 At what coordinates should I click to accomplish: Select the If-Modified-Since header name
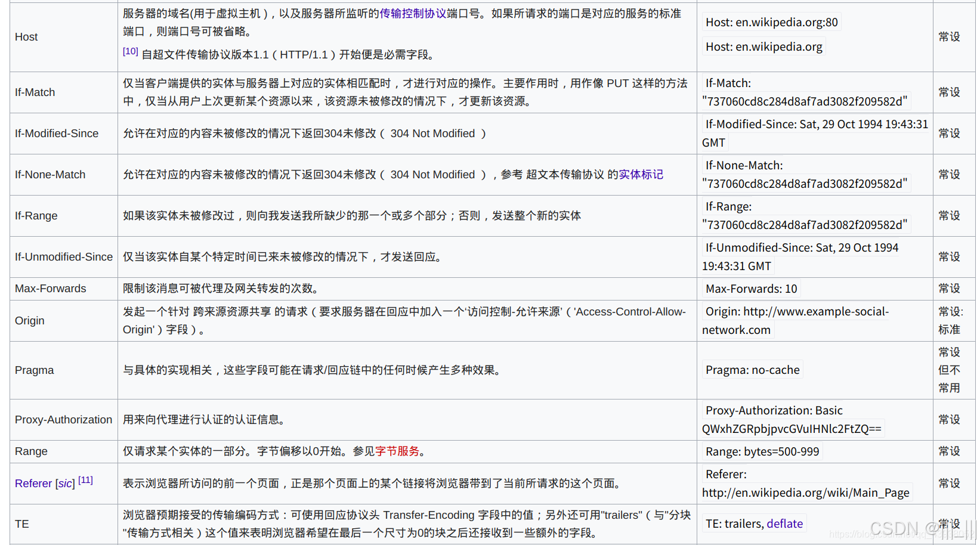[57, 134]
